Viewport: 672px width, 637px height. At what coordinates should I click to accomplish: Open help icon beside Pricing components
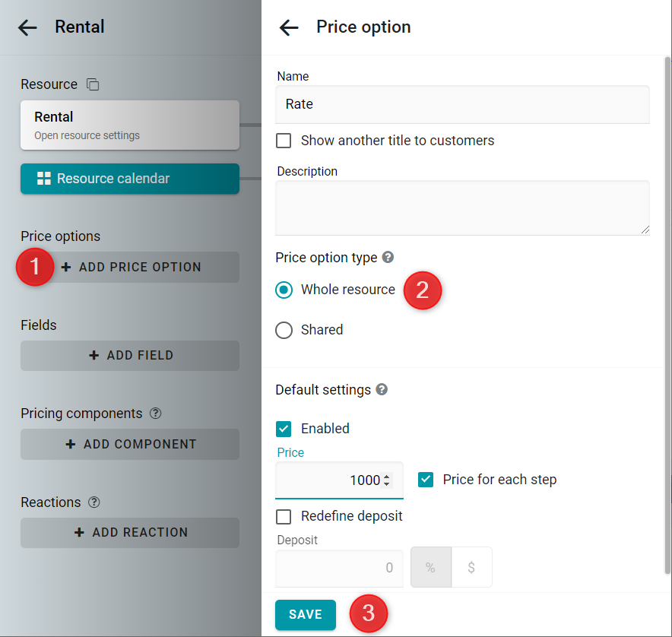coord(155,414)
